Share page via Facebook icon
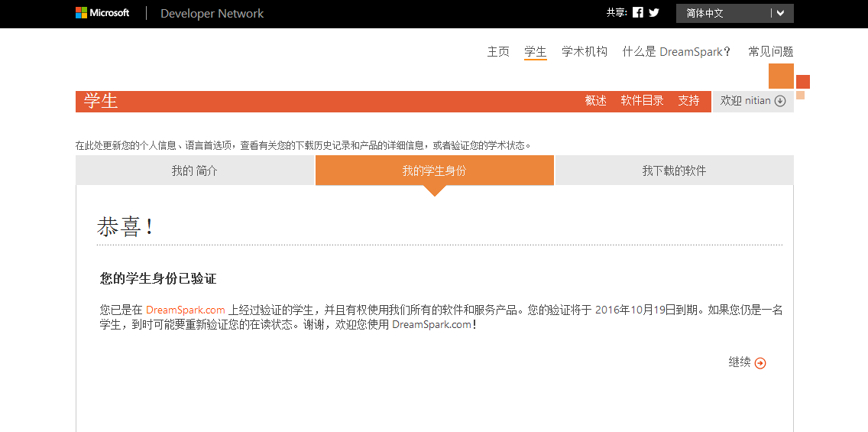The width and height of the screenshot is (868, 432). click(638, 13)
